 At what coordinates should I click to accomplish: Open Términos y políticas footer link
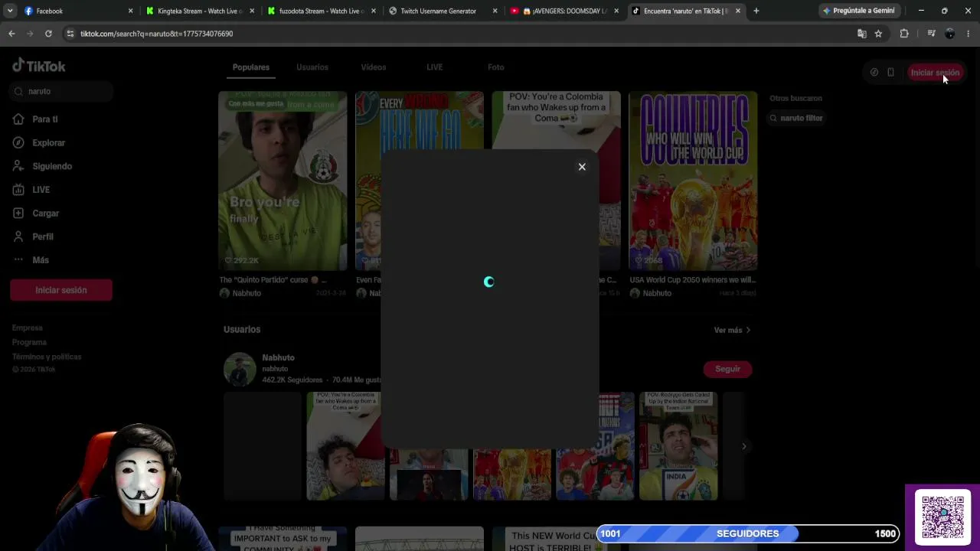coord(47,357)
